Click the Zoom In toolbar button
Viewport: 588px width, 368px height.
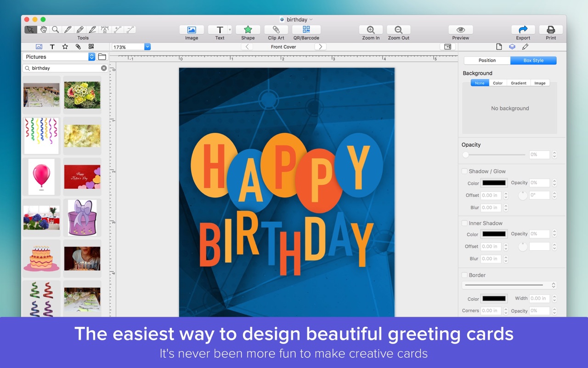371,30
